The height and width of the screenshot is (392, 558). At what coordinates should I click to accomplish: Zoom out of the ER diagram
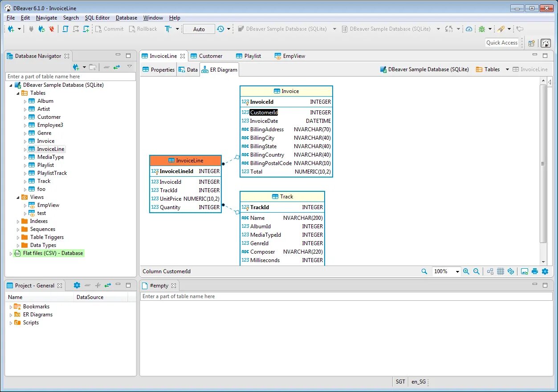(477, 271)
